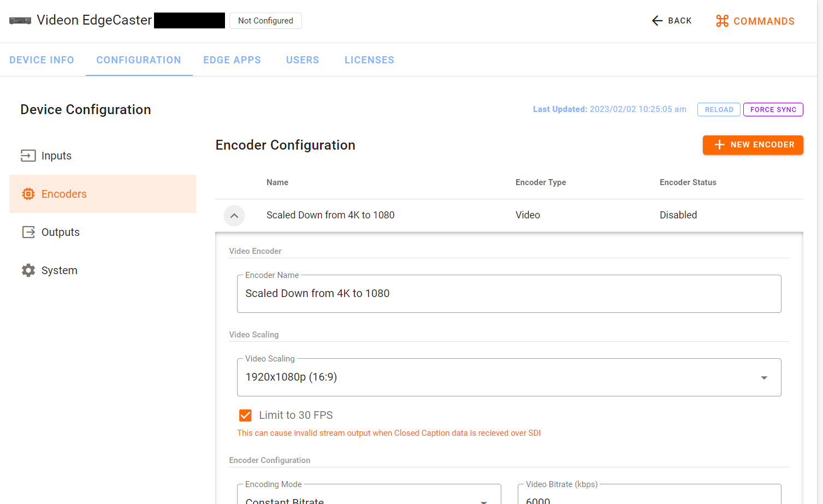Click the Back button label
This screenshot has width=823, height=504.
click(680, 21)
